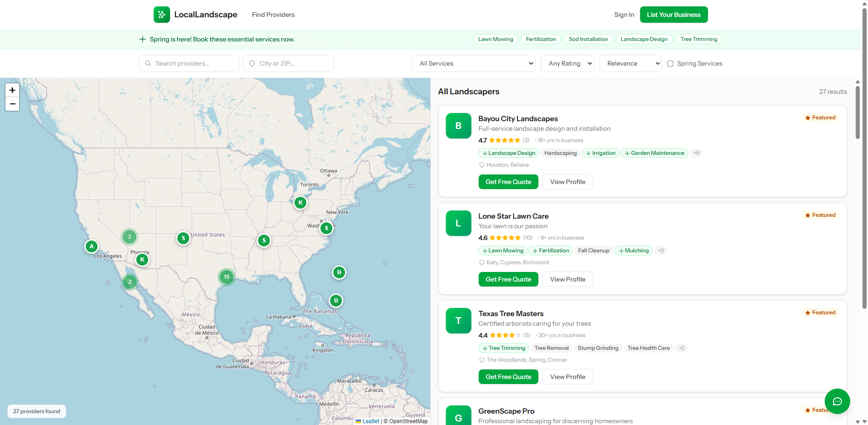Image resolution: width=868 pixels, height=425 pixels.
Task: Expand +2 more services for Texas Tree Masters
Action: (x=682, y=348)
